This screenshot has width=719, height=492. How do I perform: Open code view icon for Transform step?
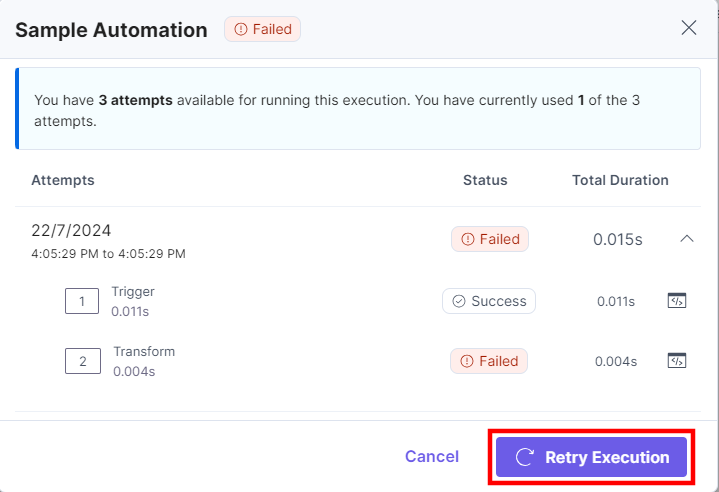pos(677,361)
